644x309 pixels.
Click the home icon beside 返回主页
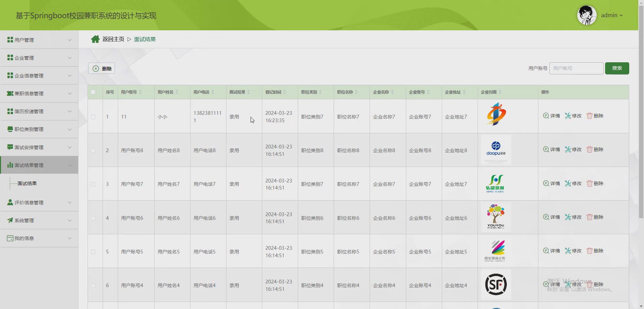95,39
